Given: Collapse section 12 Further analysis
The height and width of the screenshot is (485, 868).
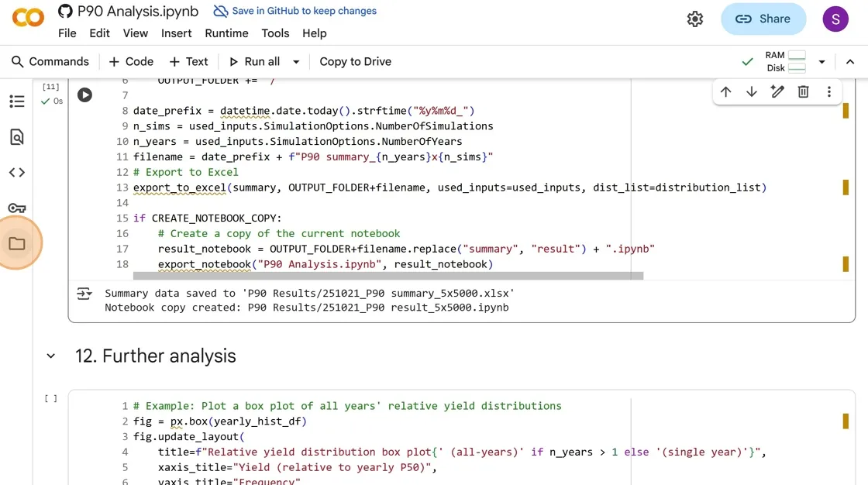Looking at the screenshot, I should tap(51, 356).
